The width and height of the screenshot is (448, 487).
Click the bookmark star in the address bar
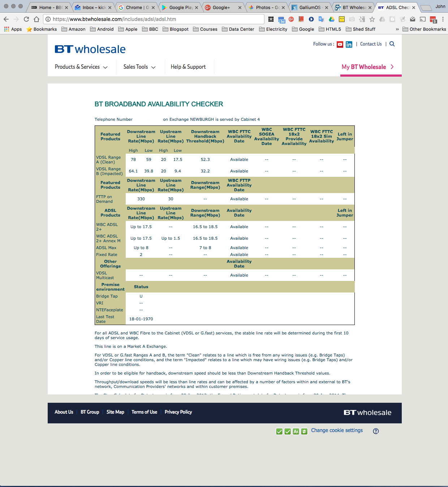(x=372, y=19)
